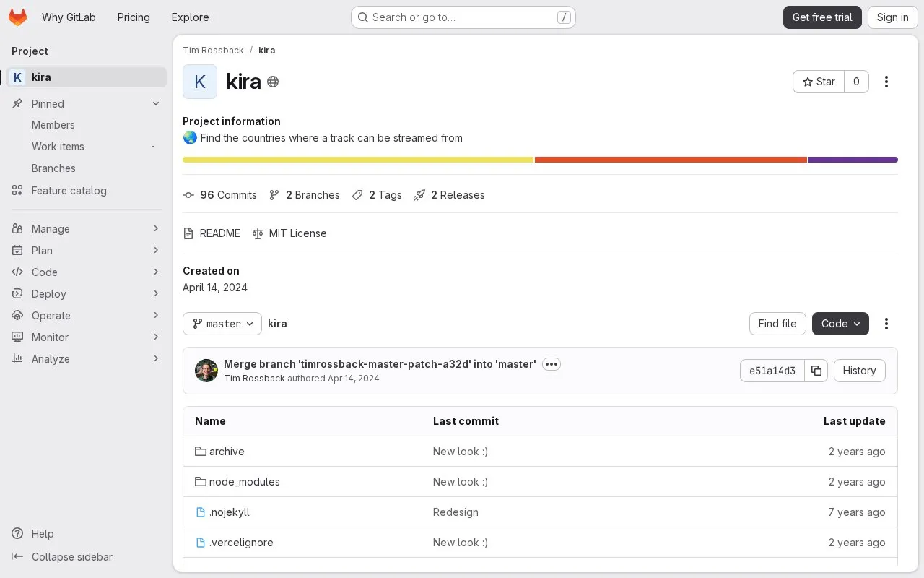The height and width of the screenshot is (578, 924).
Task: Open the 96 Commits link
Action: 220,195
